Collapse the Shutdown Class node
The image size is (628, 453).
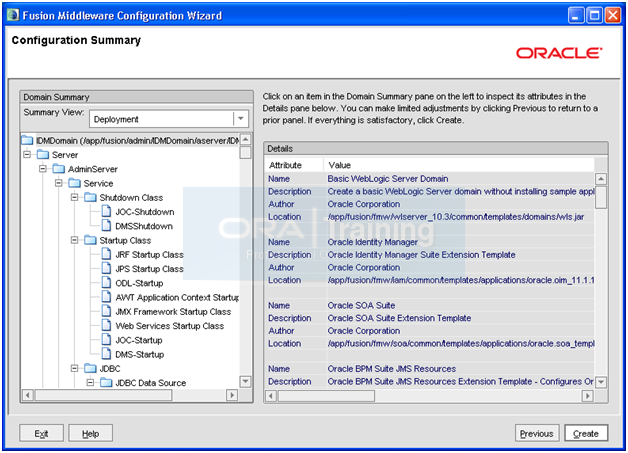pyautogui.click(x=74, y=197)
